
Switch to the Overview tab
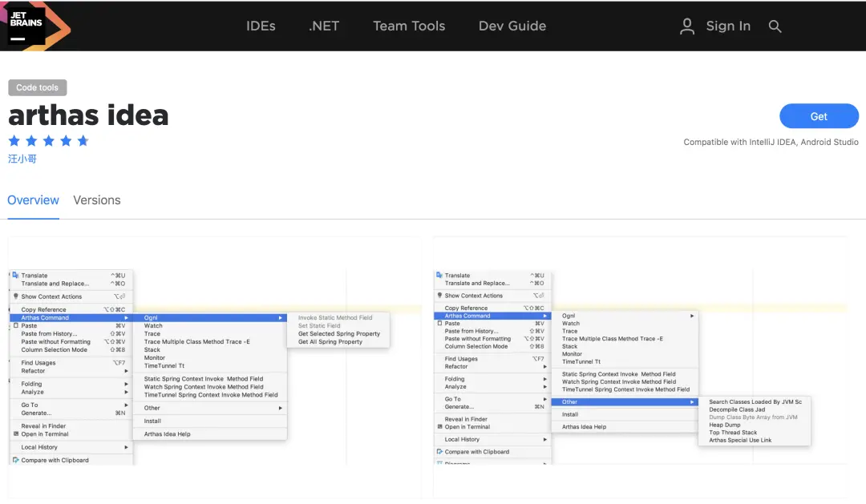coord(33,200)
